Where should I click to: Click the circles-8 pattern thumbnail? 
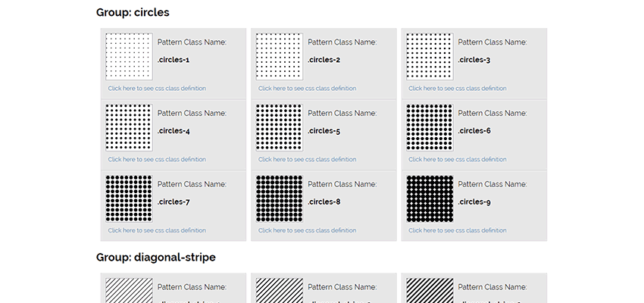coord(280,198)
